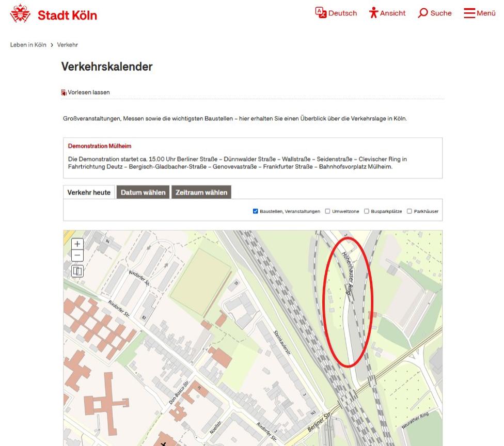Click the Deutsch language translation icon

[321, 12]
